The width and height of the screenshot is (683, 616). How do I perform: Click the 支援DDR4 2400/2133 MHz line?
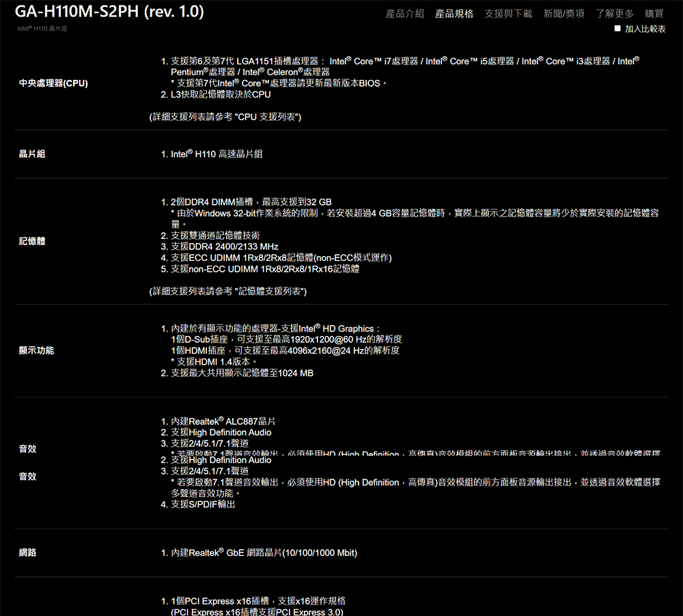click(224, 247)
